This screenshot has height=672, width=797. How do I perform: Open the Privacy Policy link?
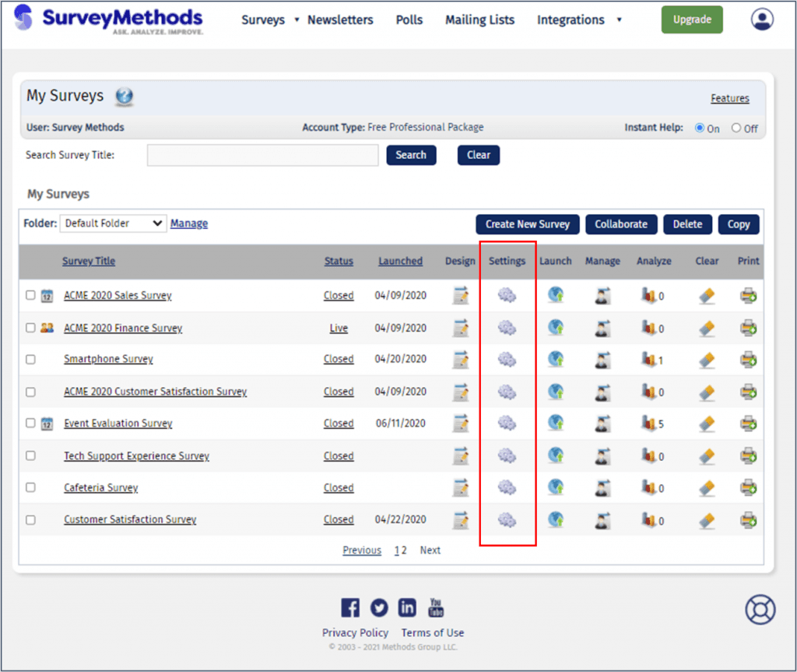tap(355, 633)
